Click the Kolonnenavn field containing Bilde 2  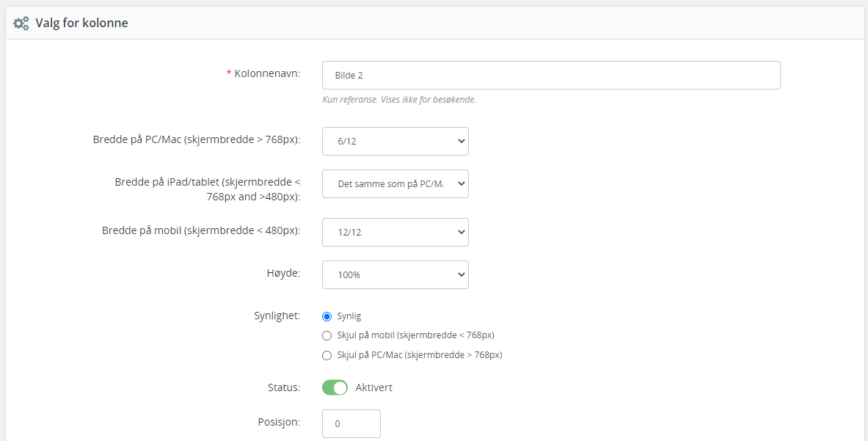551,76
